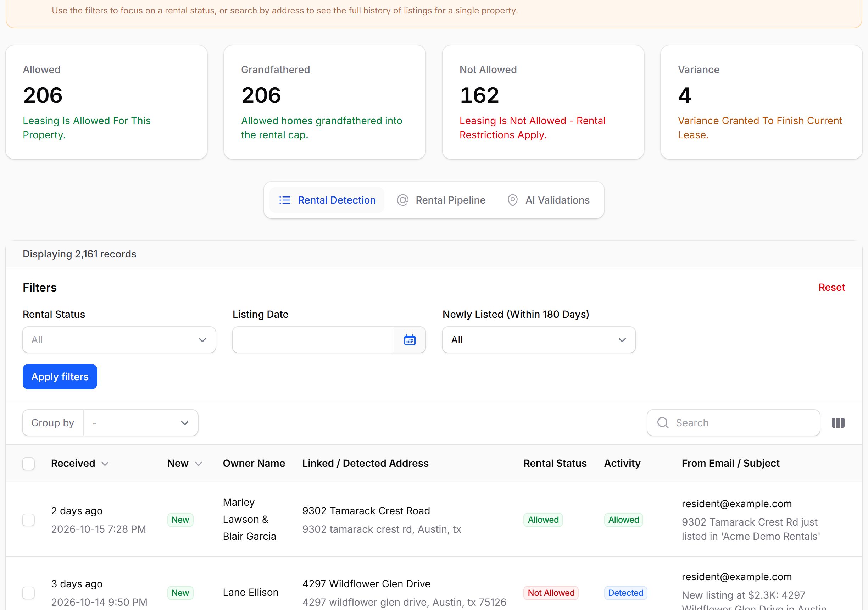
Task: Click the list icon on Rental Detection tab
Action: pos(285,200)
